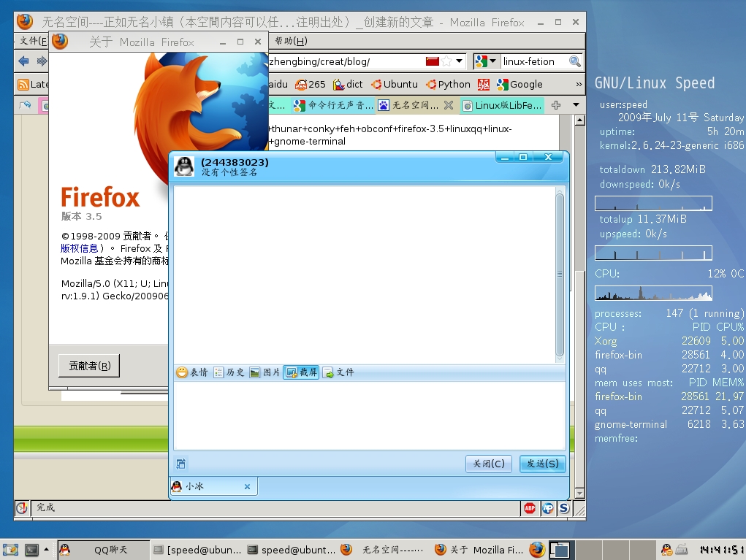Open the Python bookmark
746x560 pixels.
(448, 85)
